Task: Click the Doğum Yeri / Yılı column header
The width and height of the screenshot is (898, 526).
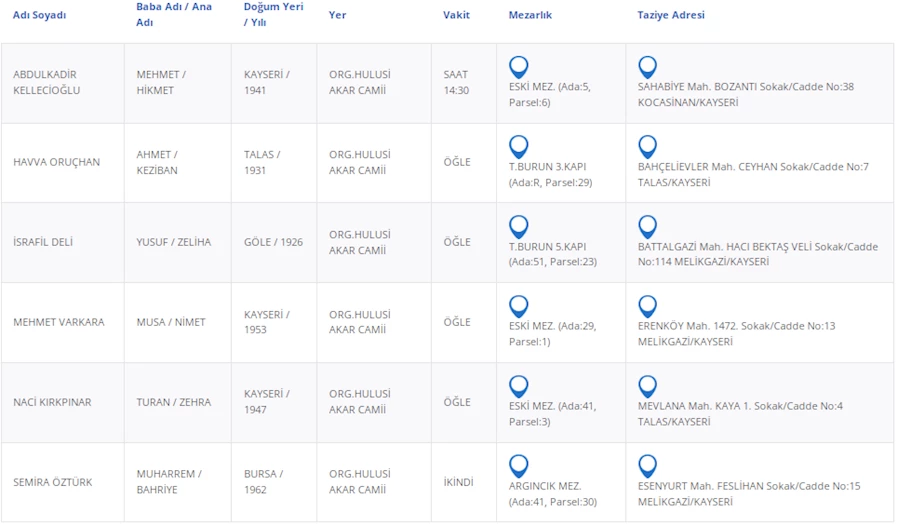Action: 274,14
